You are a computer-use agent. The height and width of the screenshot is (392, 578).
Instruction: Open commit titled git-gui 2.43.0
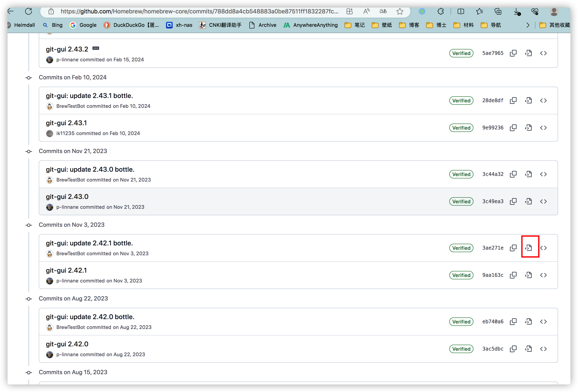(x=67, y=197)
